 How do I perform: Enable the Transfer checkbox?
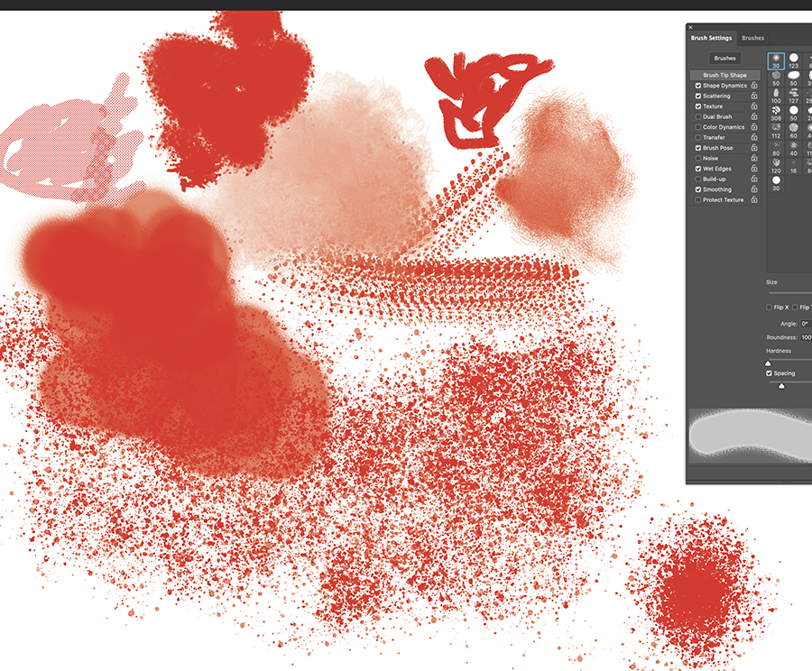tap(698, 137)
